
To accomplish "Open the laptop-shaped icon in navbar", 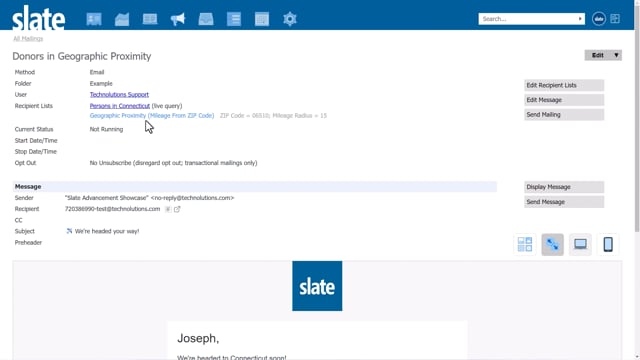I will tap(150, 19).
